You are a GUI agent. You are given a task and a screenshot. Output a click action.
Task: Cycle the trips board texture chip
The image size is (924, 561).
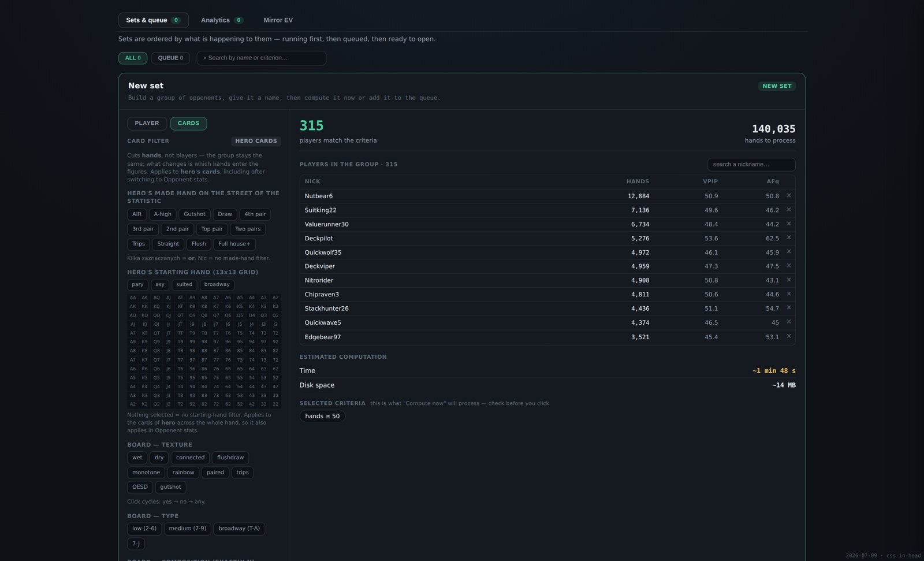(x=243, y=473)
